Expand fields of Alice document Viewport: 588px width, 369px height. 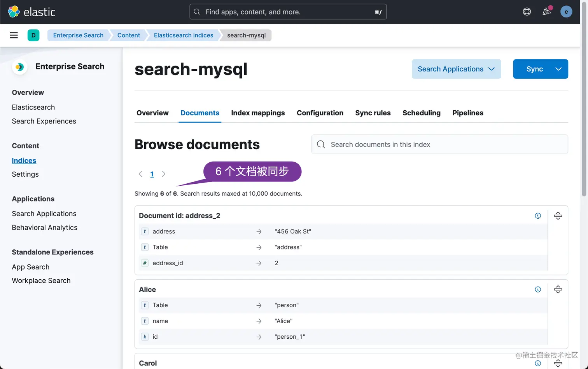click(558, 289)
